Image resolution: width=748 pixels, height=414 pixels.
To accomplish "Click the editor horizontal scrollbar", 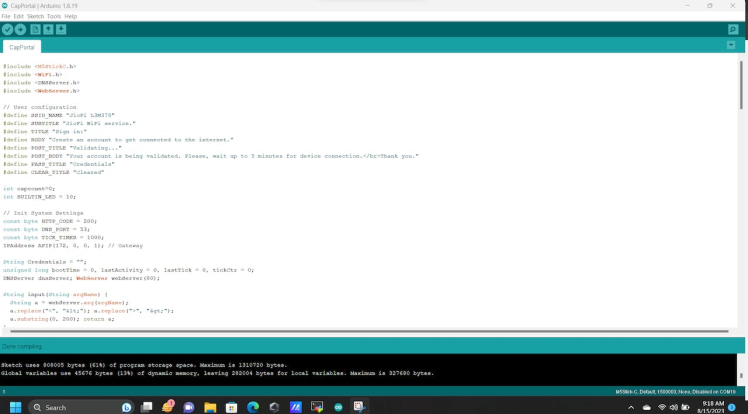I will [369, 331].
